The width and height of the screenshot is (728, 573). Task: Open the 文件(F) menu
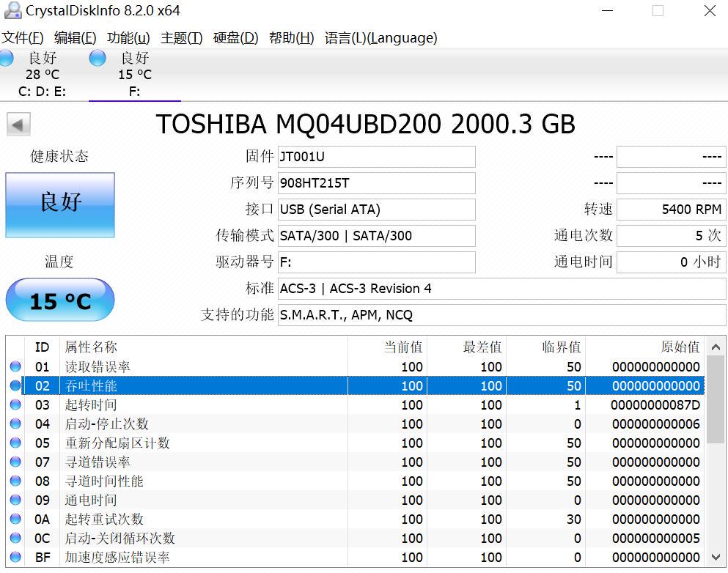23,38
